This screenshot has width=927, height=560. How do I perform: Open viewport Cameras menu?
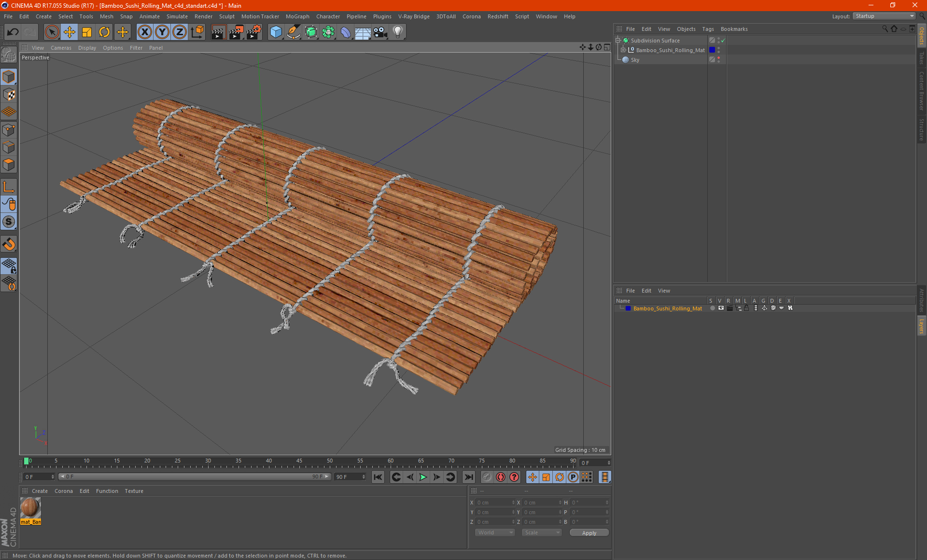(x=61, y=48)
